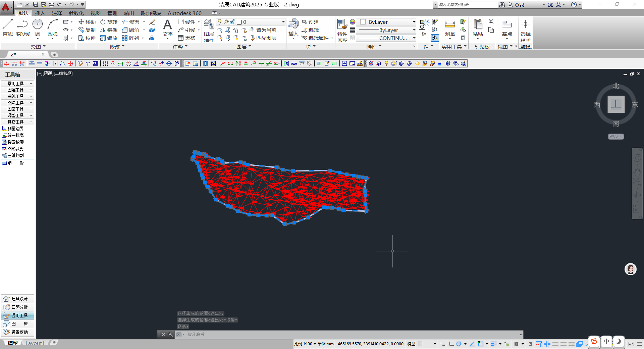Open the 默认 ribbon tab
644x349 pixels.
click(23, 13)
